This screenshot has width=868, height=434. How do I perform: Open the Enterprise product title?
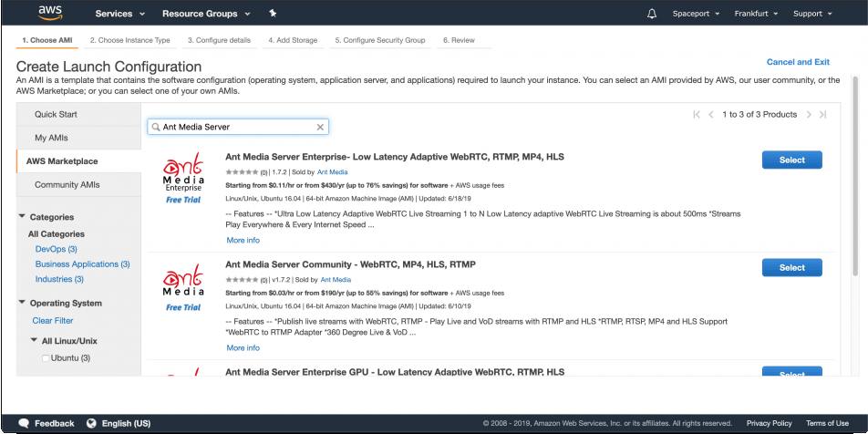pos(395,157)
